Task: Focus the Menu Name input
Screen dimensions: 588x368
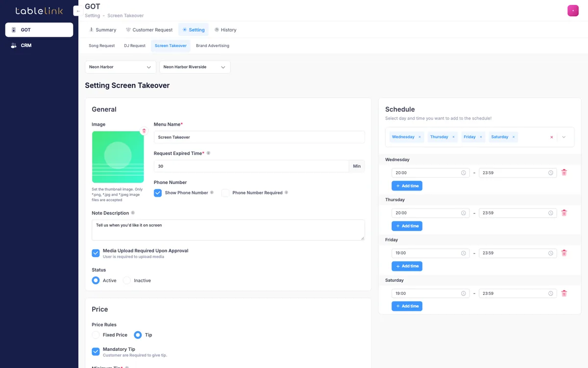Action: [259, 137]
